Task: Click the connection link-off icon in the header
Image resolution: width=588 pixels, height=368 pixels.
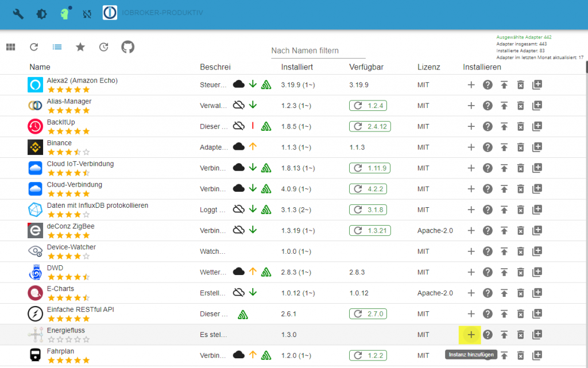Action: pyautogui.click(x=87, y=13)
